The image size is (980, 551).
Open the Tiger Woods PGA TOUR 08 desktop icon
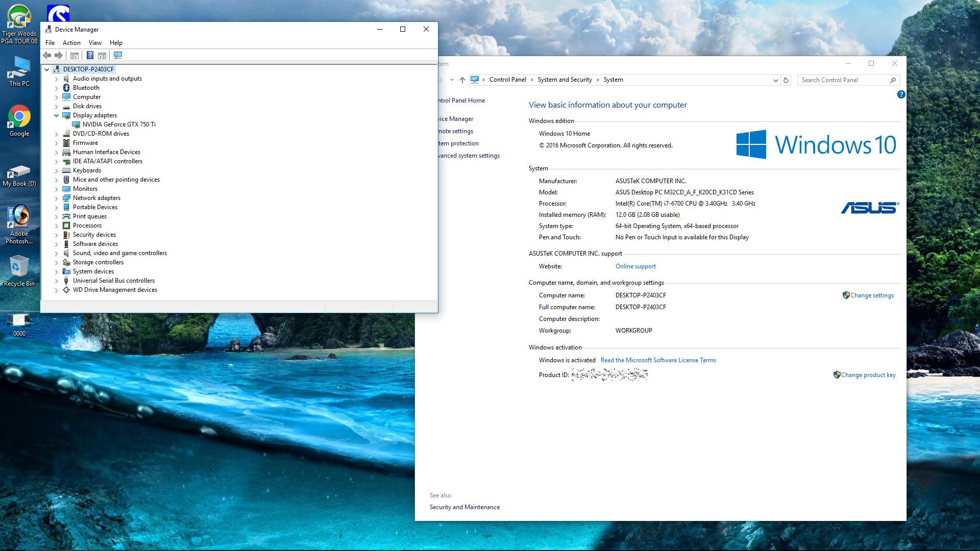[19, 24]
